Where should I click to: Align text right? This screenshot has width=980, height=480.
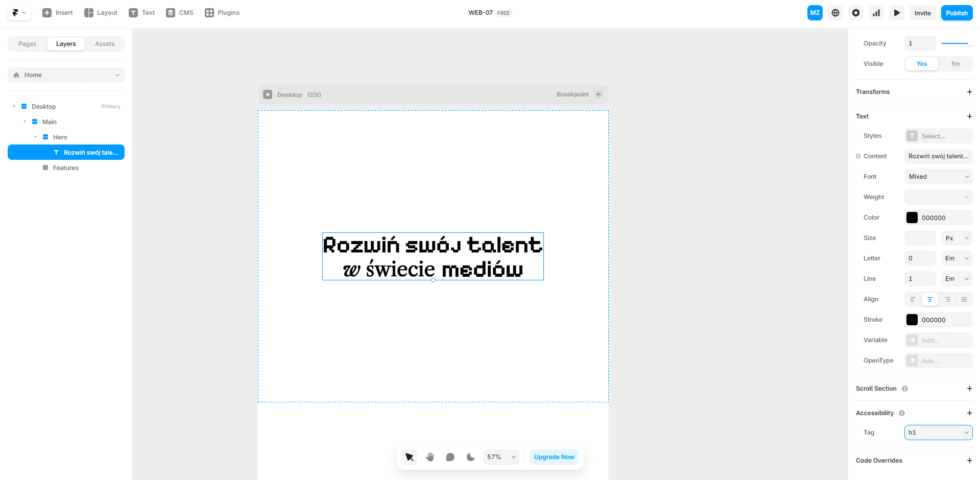tap(947, 299)
